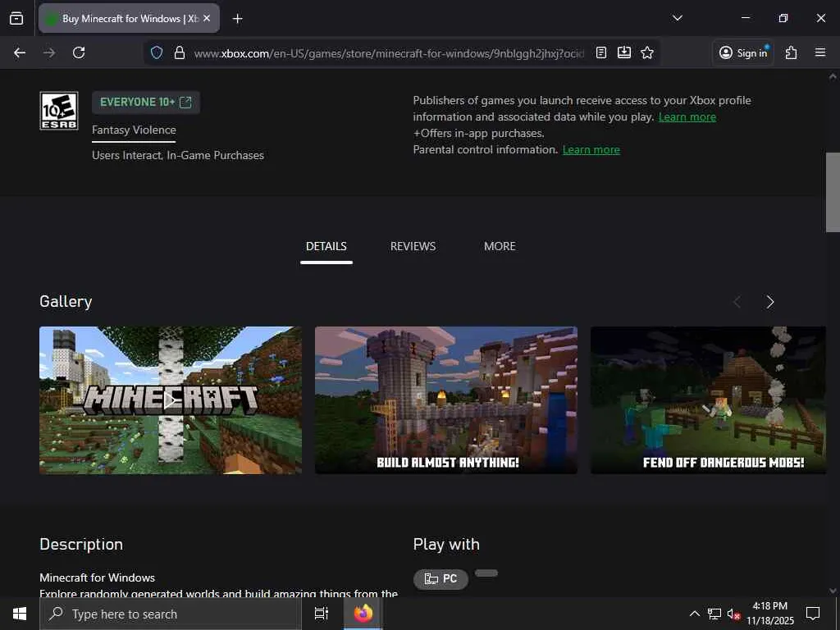Open a new browser tab
Image resolution: width=840 pixels, height=630 pixels.
click(x=237, y=19)
